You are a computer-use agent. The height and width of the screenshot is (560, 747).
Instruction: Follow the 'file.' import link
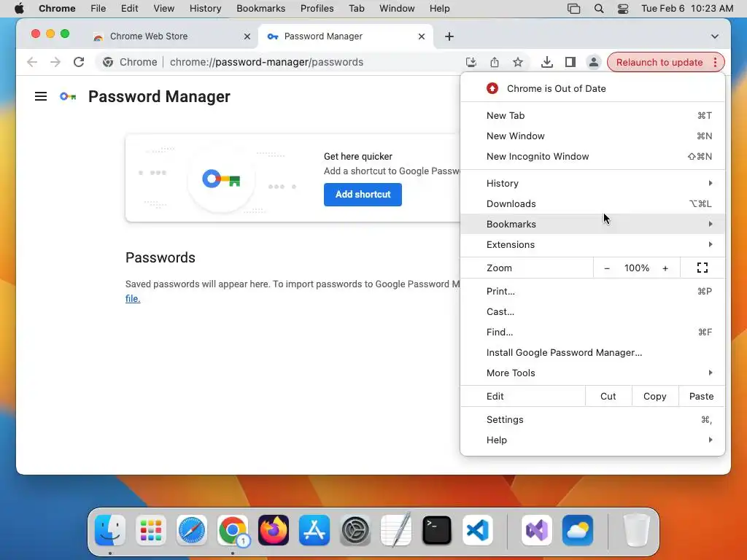133,299
